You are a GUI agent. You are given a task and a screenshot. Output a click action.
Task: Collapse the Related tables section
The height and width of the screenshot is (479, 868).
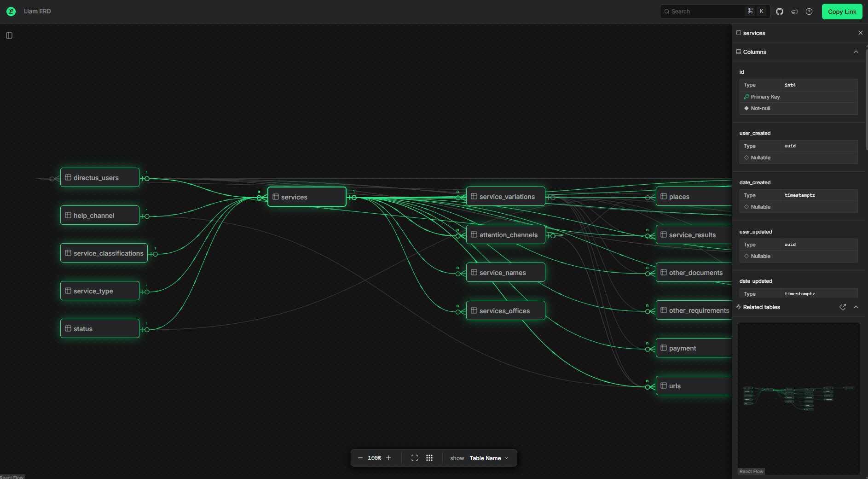(x=856, y=307)
